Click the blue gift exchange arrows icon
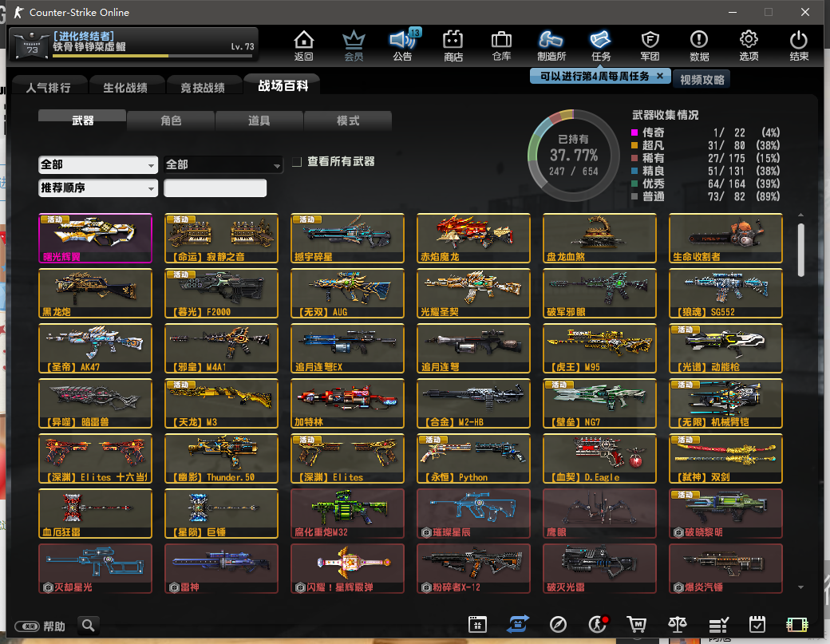Image resolution: width=830 pixels, height=644 pixels. tap(517, 624)
